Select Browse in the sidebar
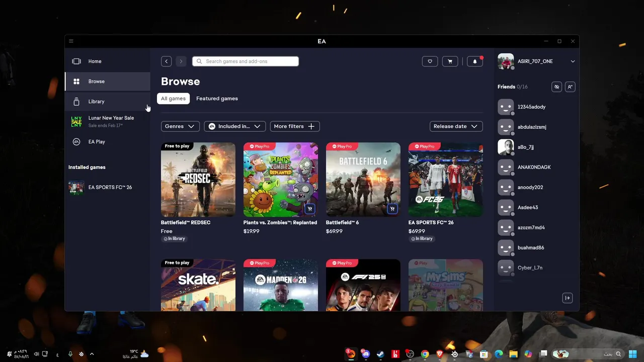Screen dimensions: 644x362 (108, 81)
